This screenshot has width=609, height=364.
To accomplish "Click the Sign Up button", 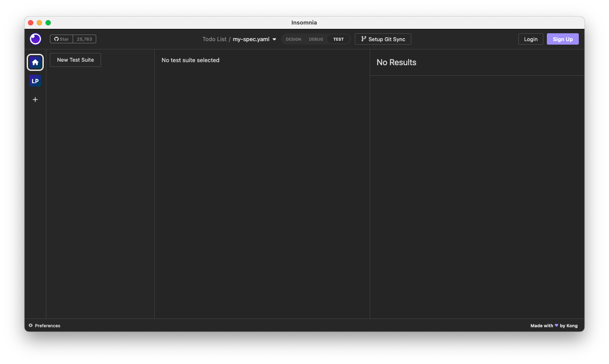I will (563, 39).
